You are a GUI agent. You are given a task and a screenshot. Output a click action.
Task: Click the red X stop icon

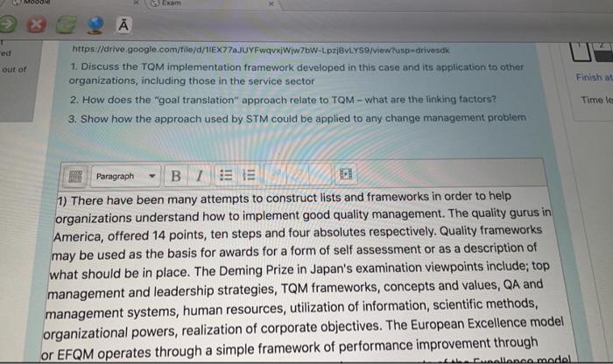(37, 24)
